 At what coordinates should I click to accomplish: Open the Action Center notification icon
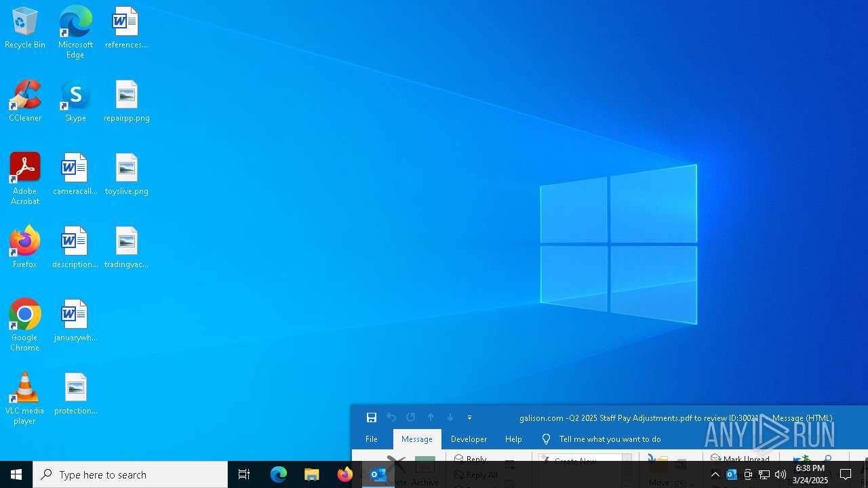coord(846,474)
